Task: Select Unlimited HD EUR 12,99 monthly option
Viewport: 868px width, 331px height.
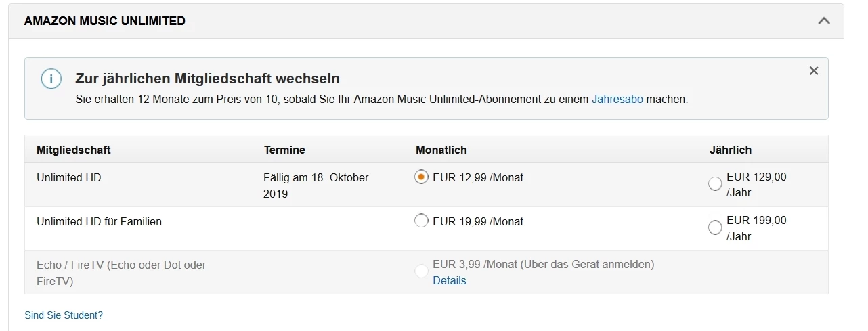Action: [x=421, y=177]
